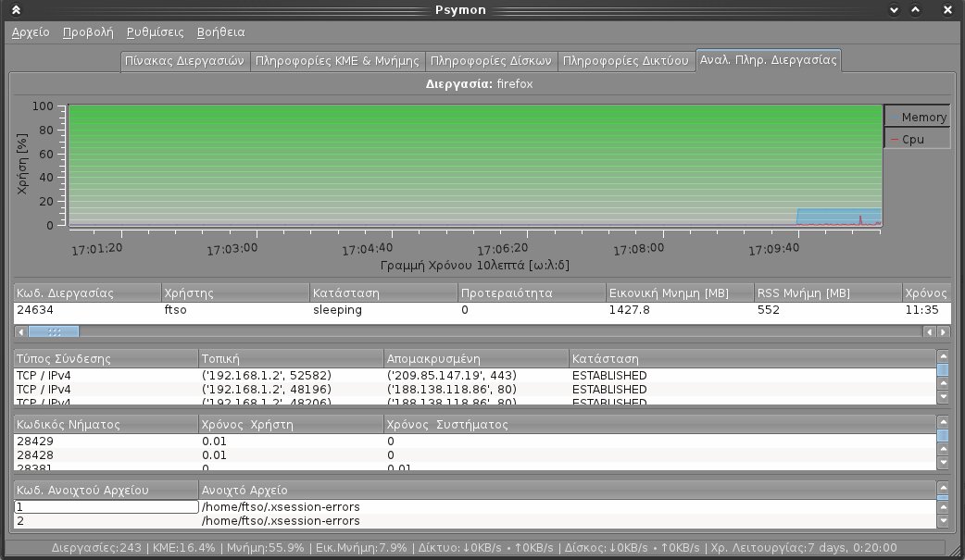Sort connections by Κατάσταση header
Viewport: 965px width, 560px height.
click(x=752, y=359)
